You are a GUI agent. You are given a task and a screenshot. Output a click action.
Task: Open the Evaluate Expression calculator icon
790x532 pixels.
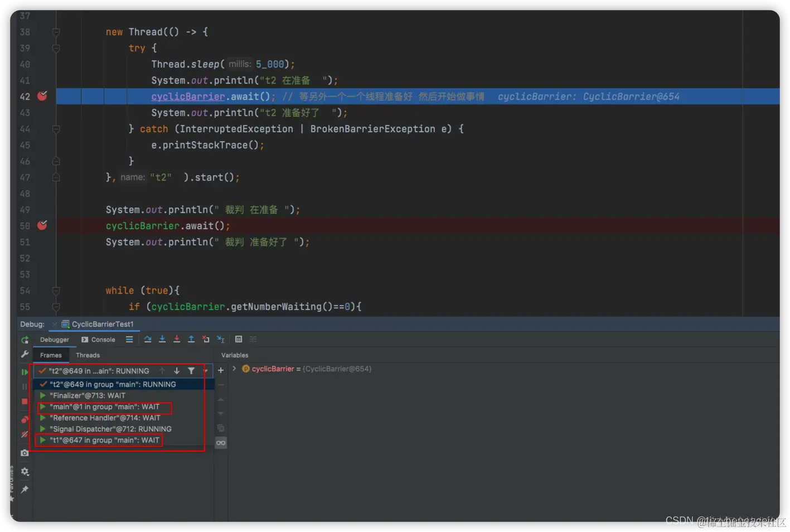pos(239,339)
